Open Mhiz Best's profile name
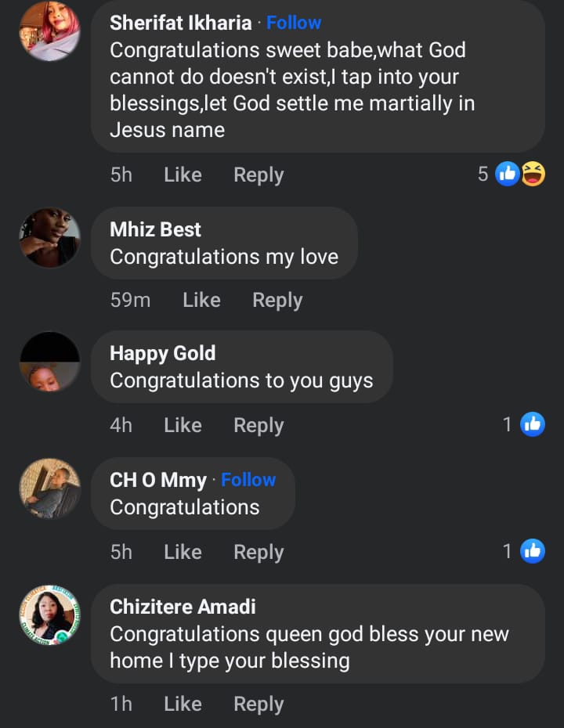This screenshot has height=728, width=564. point(155,229)
